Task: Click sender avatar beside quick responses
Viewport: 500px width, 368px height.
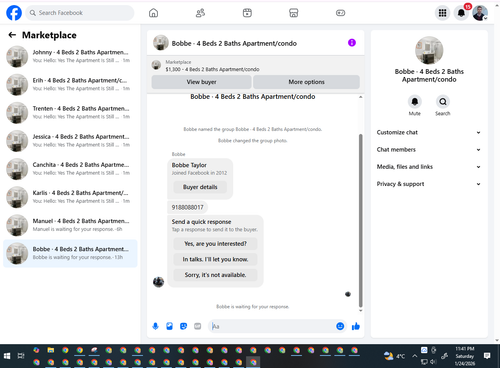Action: point(158,282)
